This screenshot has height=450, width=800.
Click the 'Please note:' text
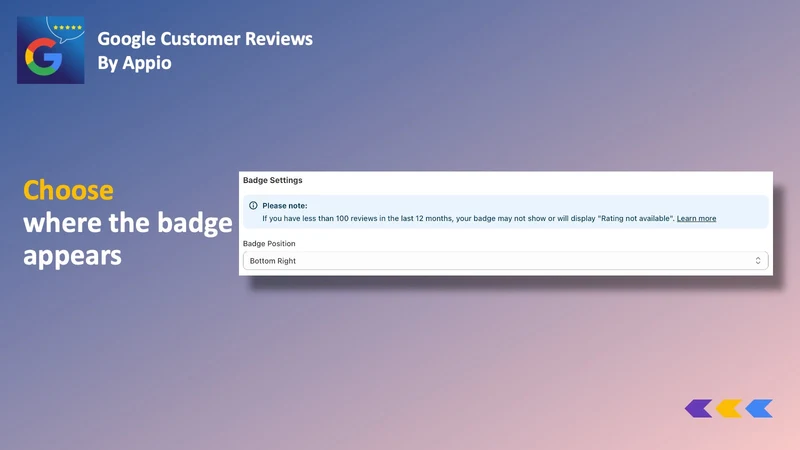coord(285,206)
